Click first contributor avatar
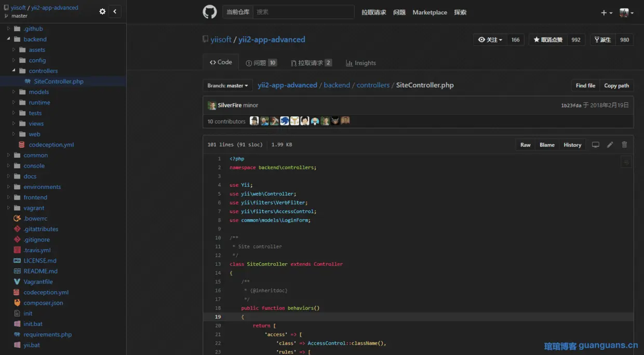The width and height of the screenshot is (644, 355). pos(254,121)
